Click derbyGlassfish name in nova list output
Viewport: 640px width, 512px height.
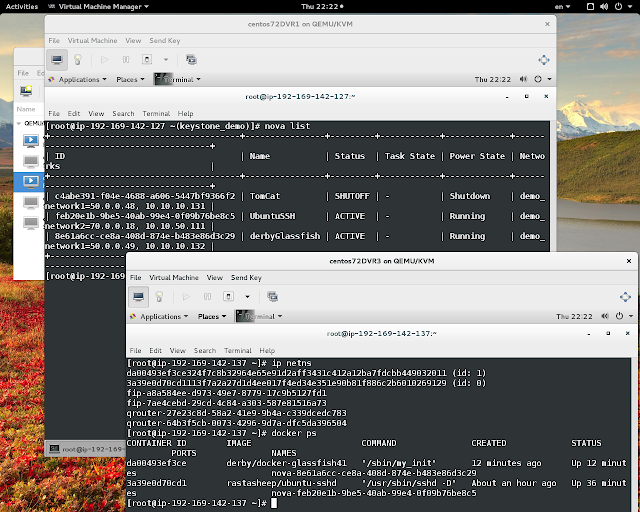coord(285,236)
